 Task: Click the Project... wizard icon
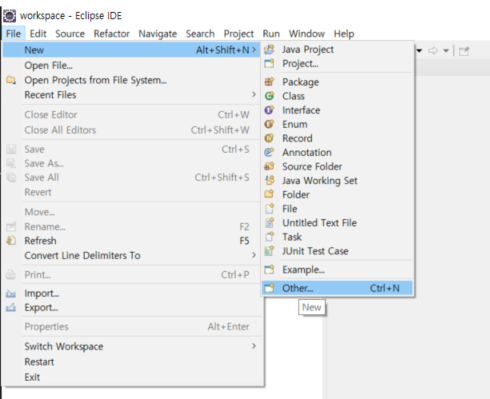269,63
